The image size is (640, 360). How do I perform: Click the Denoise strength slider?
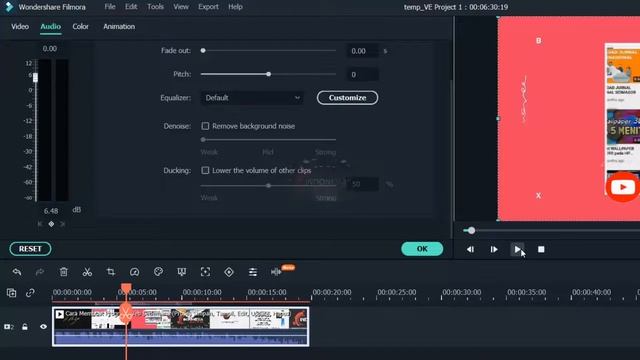268,140
